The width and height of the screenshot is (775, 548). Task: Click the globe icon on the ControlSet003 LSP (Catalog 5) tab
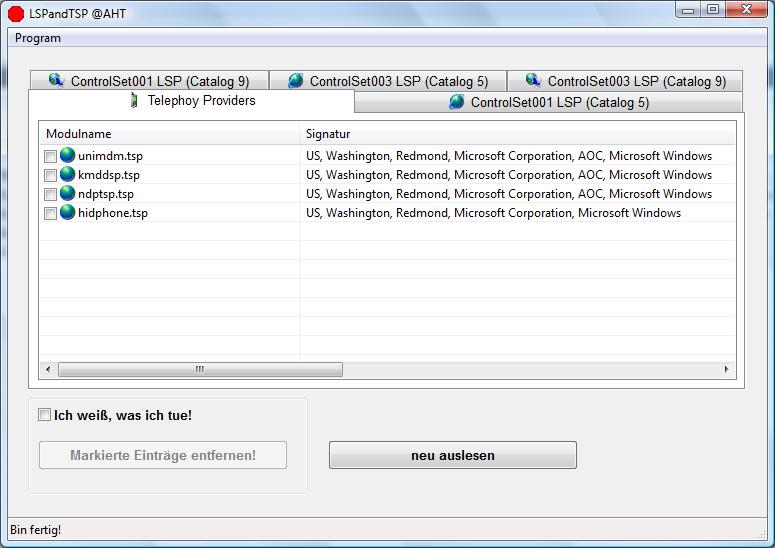(x=296, y=80)
